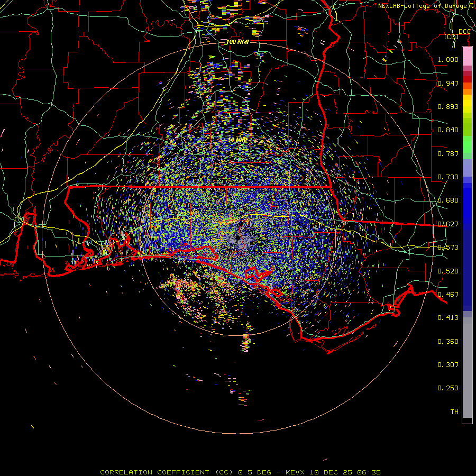476x476 pixels.
Task: Click the 1.000 value on the legend
Action: [448, 59]
